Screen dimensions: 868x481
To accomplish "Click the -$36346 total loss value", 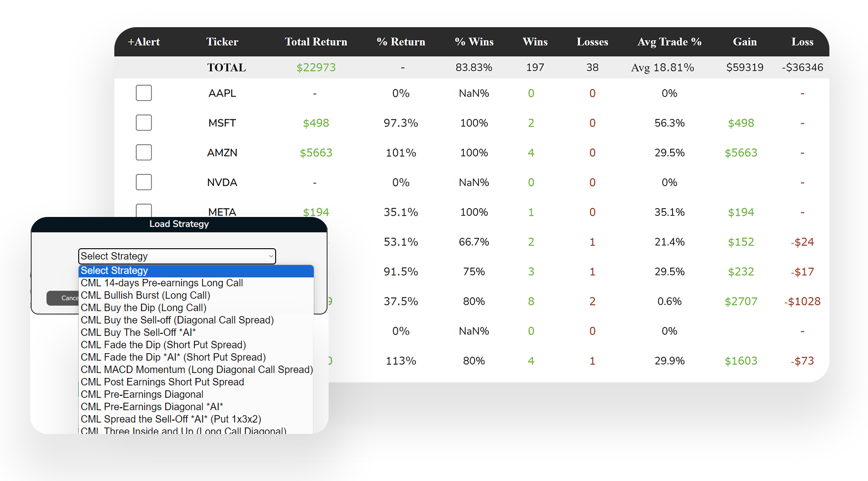I will [802, 67].
